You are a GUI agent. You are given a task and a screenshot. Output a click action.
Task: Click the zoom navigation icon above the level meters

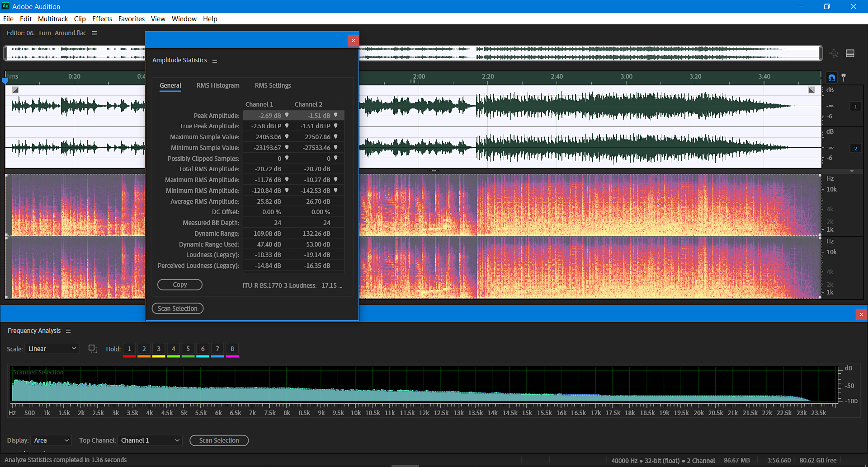pyautogui.click(x=834, y=53)
